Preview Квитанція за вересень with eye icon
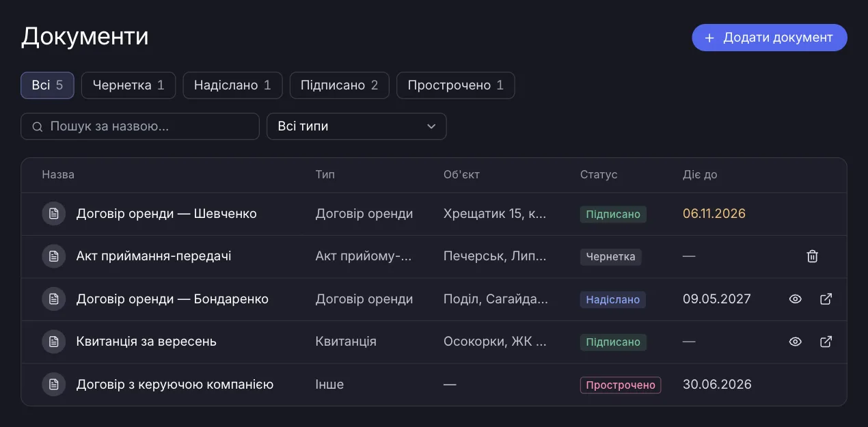 click(x=795, y=342)
